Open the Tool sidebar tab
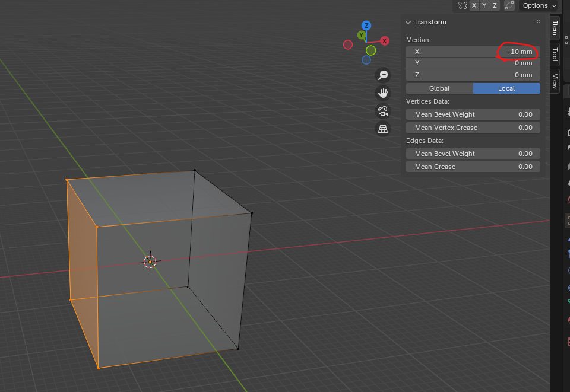570x392 pixels. click(555, 55)
